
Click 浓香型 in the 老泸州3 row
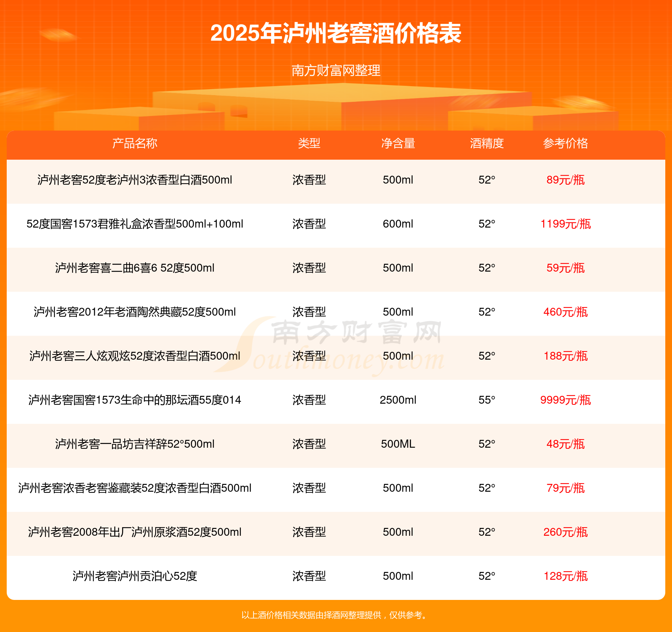(309, 180)
